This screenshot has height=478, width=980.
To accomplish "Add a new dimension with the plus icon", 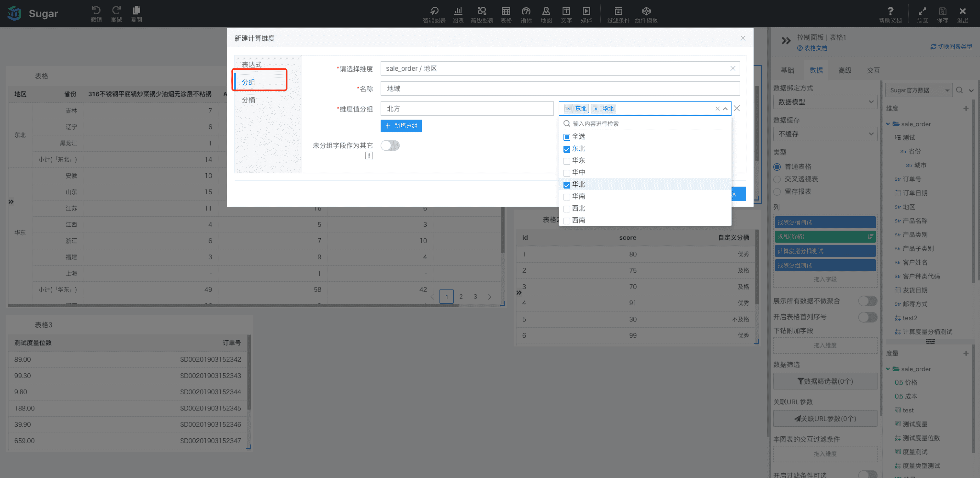I will (966, 108).
